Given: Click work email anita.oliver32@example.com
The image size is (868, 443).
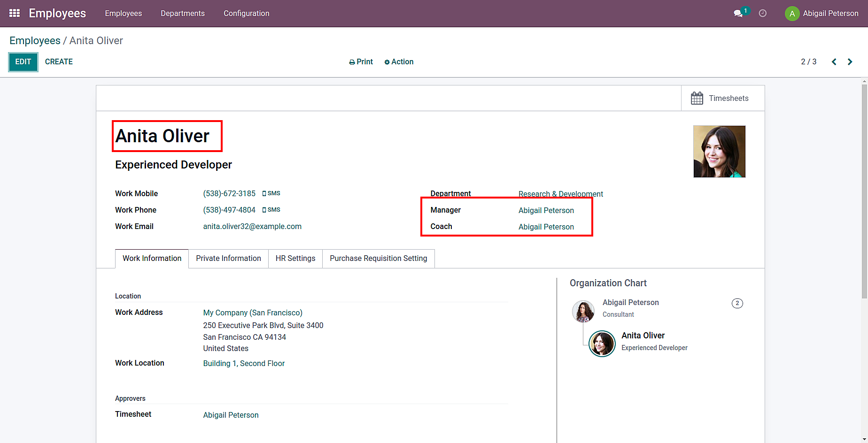Looking at the screenshot, I should (x=252, y=226).
